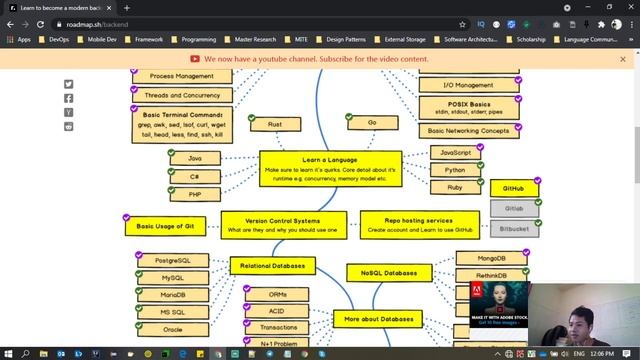
Task: Open File Explorer from the taskbar
Action: [x=43, y=353]
